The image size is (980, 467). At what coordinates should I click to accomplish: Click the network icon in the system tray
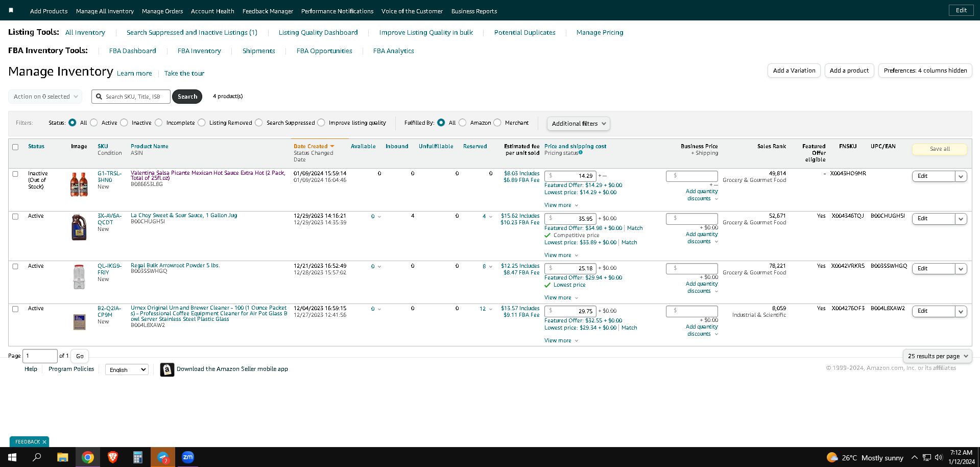(926, 457)
